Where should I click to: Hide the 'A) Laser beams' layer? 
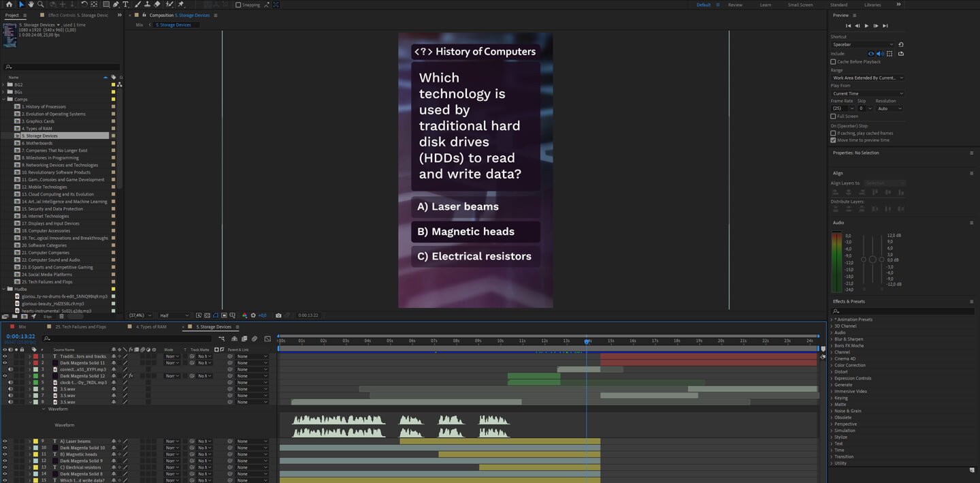coord(5,441)
